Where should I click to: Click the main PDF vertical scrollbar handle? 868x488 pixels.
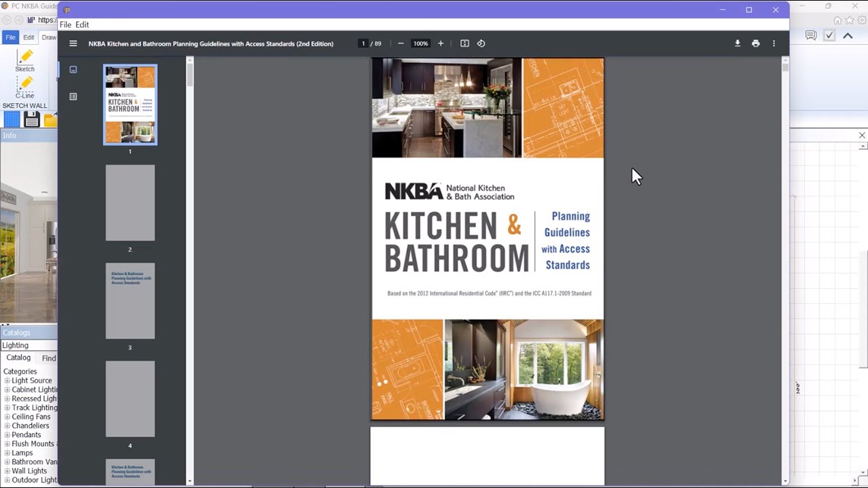coord(785,67)
